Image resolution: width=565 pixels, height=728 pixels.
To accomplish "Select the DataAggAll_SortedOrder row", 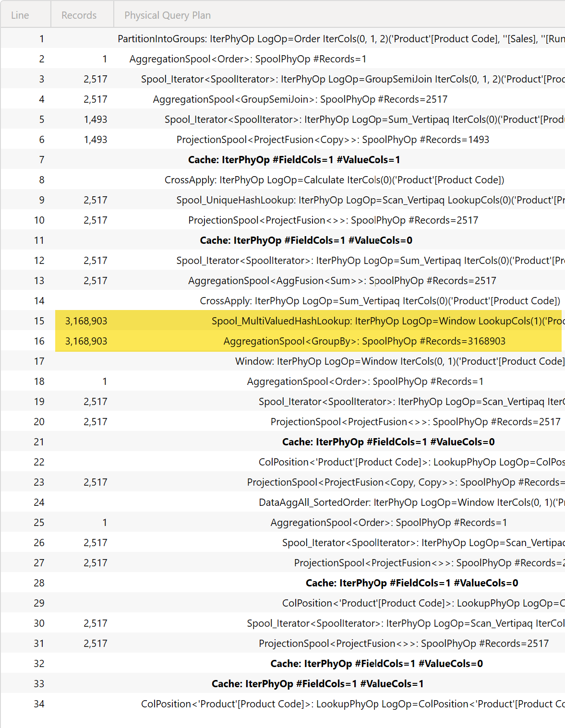I will pos(411,502).
